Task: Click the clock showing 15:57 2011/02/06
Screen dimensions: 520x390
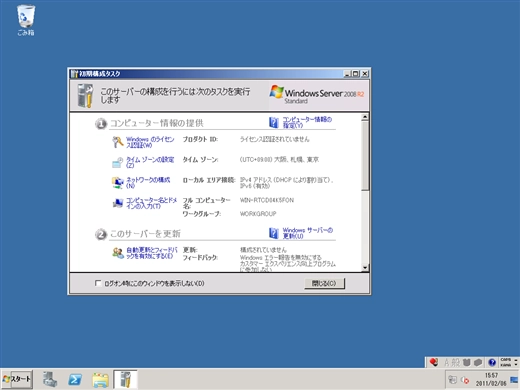Action: [491, 379]
